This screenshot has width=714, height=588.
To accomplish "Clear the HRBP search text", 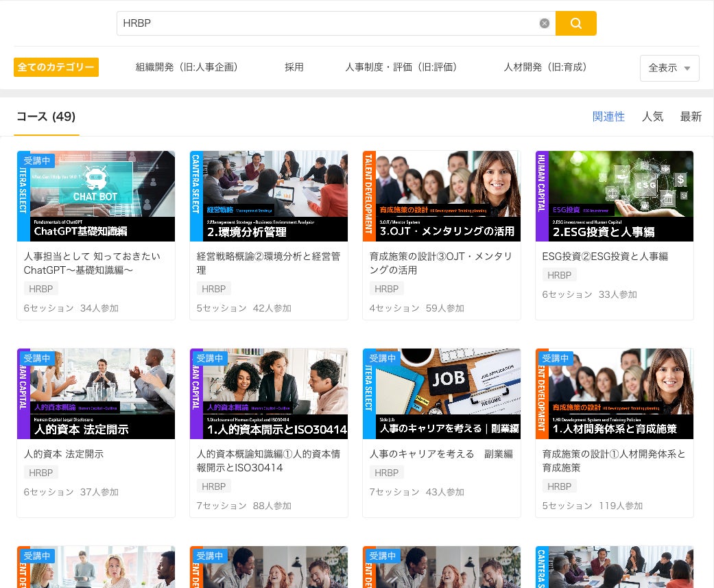I will point(544,23).
